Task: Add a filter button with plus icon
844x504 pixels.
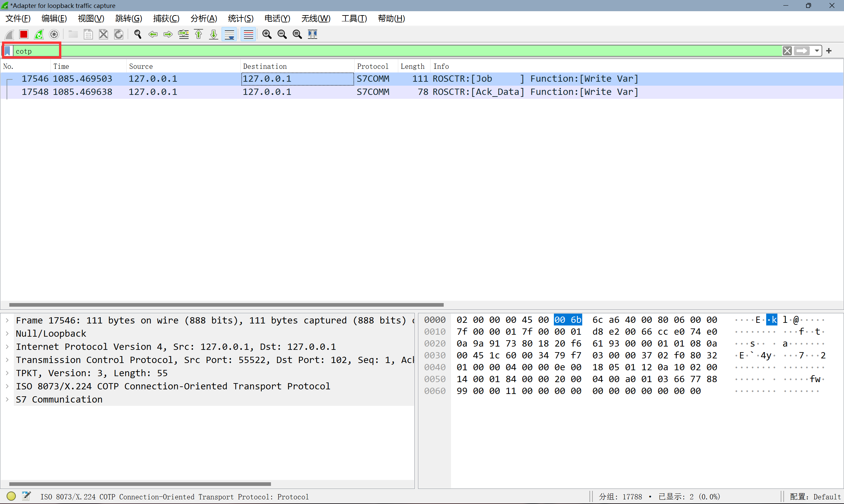Action: (x=829, y=51)
